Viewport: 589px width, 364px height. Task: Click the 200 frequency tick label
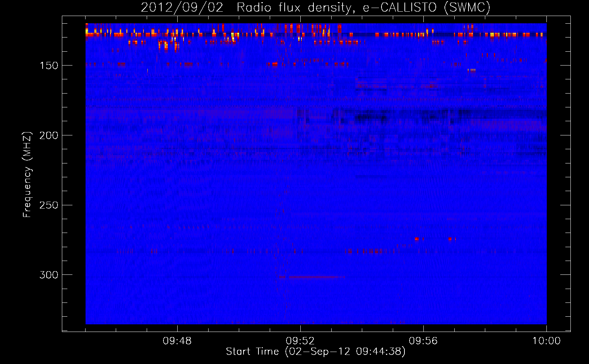click(x=49, y=135)
